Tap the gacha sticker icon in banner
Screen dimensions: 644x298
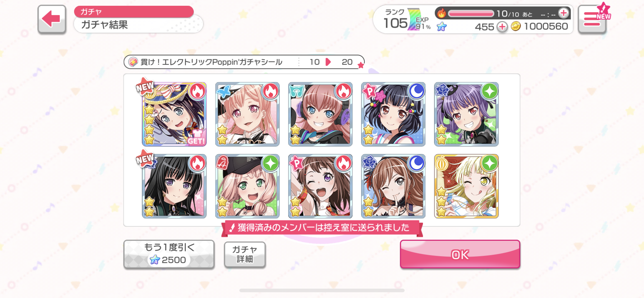point(133,62)
